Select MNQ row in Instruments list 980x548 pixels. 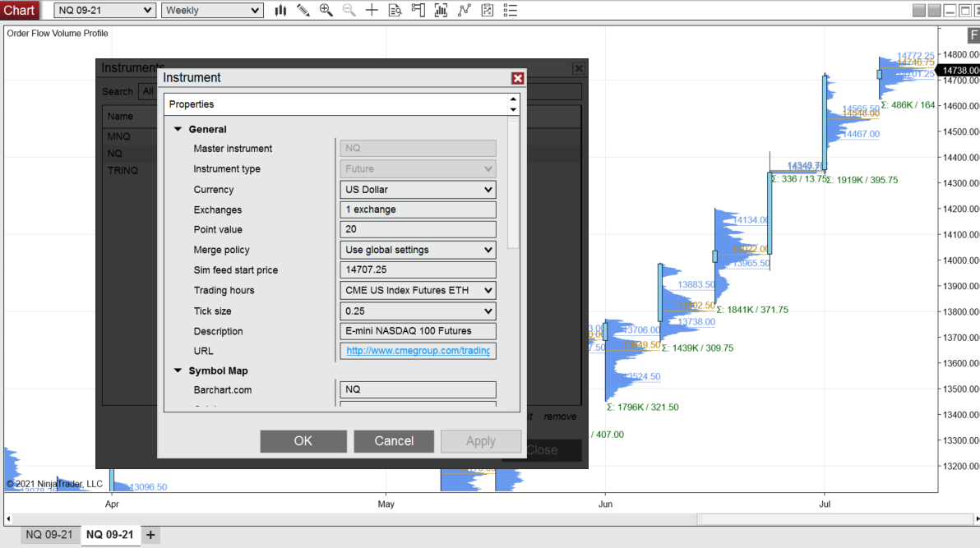(x=118, y=136)
